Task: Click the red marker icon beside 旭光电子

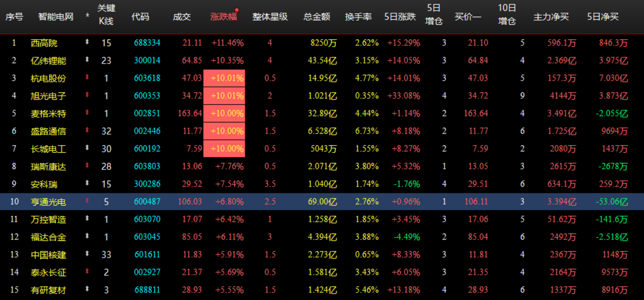Action: click(87, 96)
